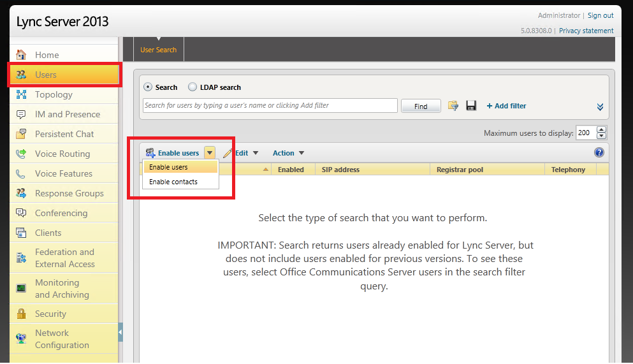
Task: Click the Enable users toolbar icon
Action: (150, 153)
